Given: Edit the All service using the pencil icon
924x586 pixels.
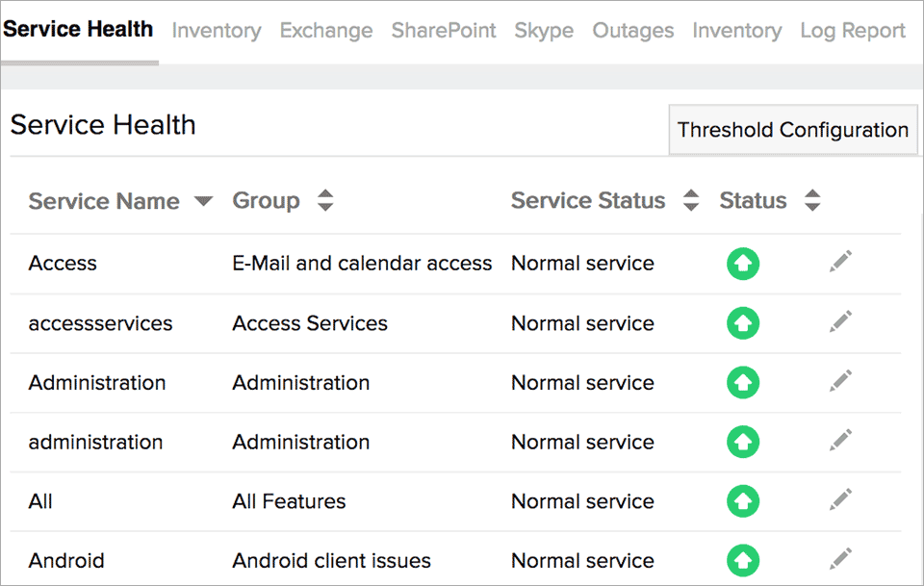Looking at the screenshot, I should pyautogui.click(x=840, y=499).
